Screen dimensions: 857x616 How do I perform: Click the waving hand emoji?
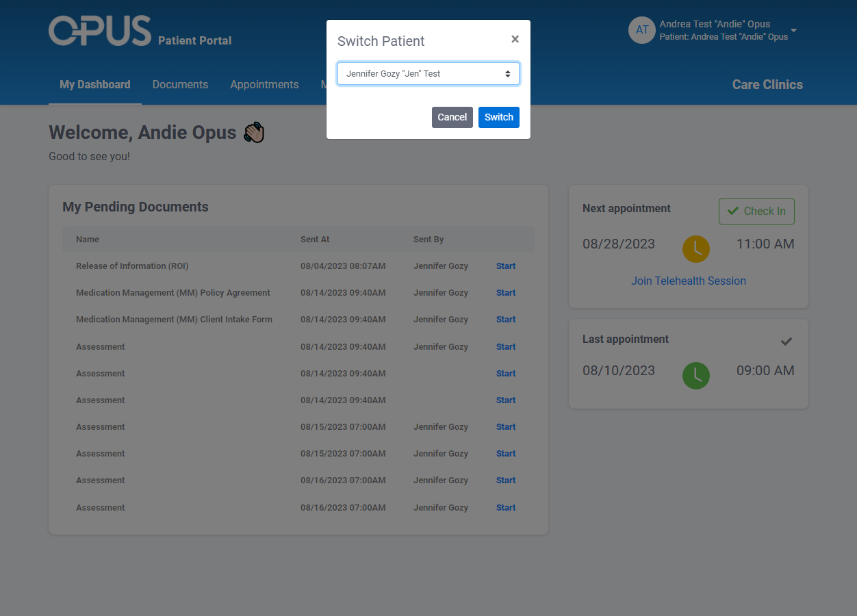pyautogui.click(x=254, y=133)
